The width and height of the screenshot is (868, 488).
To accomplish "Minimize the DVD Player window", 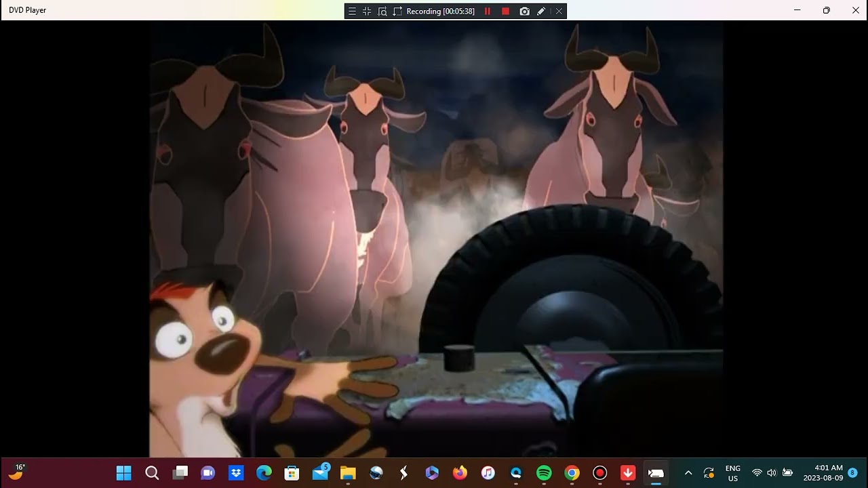I will coord(797,10).
